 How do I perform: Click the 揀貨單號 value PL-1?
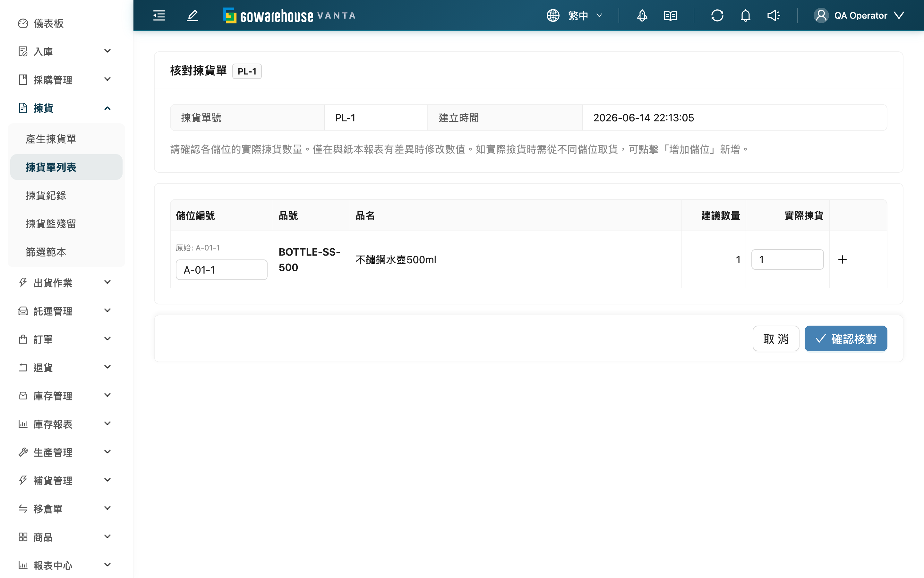coord(345,118)
